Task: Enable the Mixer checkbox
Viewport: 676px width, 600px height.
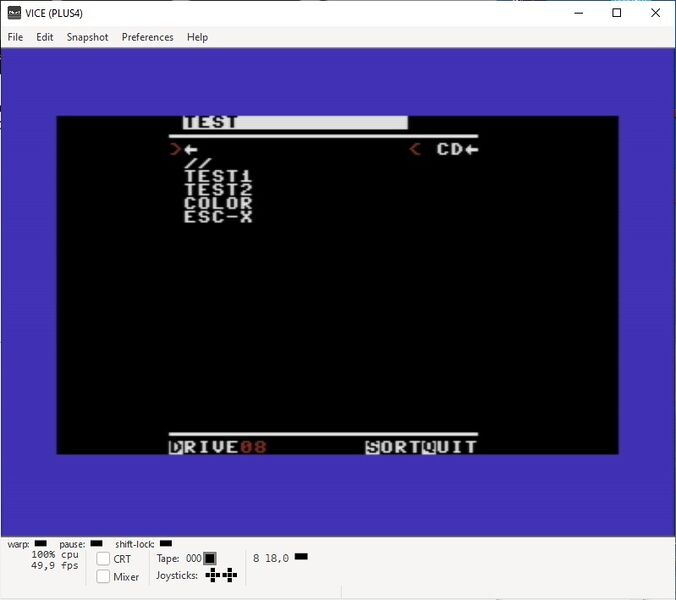Action: click(x=103, y=576)
